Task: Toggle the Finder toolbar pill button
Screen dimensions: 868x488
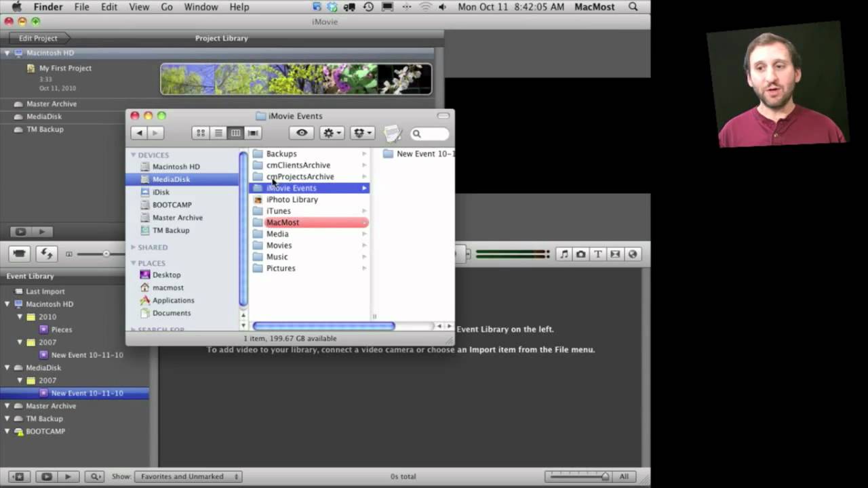Action: 443,116
